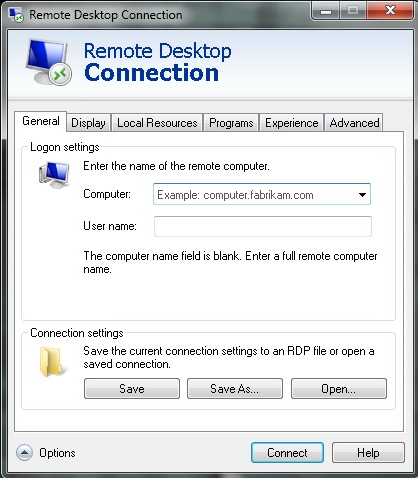418x478 pixels.
Task: Switch to the General tab
Action: [x=41, y=121]
